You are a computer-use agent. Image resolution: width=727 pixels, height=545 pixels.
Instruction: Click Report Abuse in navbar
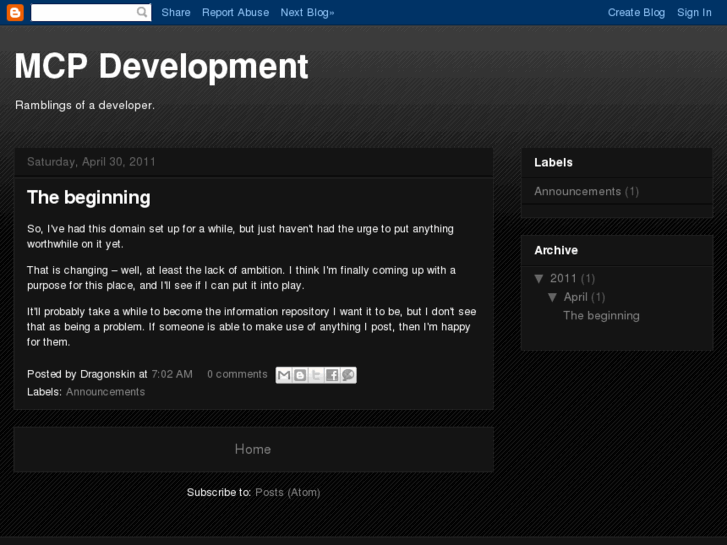pyautogui.click(x=235, y=12)
